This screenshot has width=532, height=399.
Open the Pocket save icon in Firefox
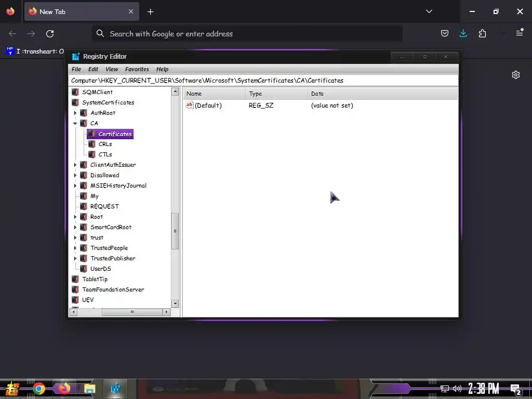coord(445,33)
